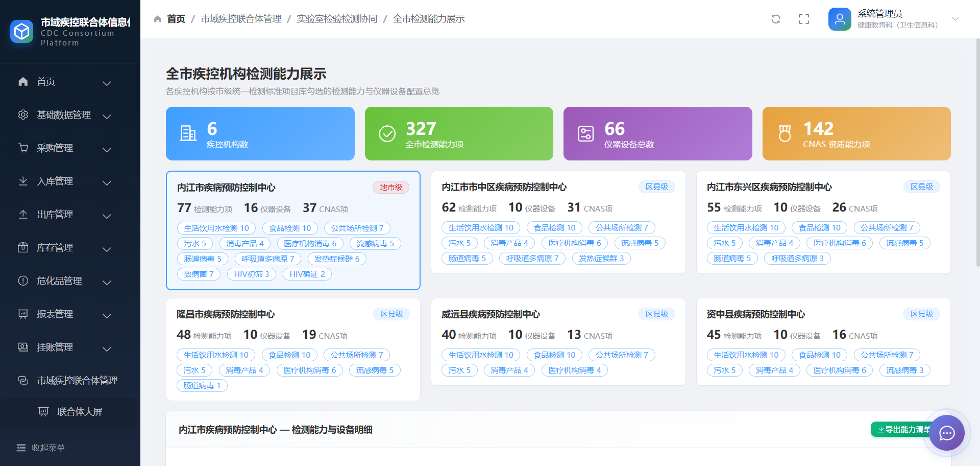
Task: Expand the 采购管理 menu chevron
Action: pyautogui.click(x=107, y=149)
